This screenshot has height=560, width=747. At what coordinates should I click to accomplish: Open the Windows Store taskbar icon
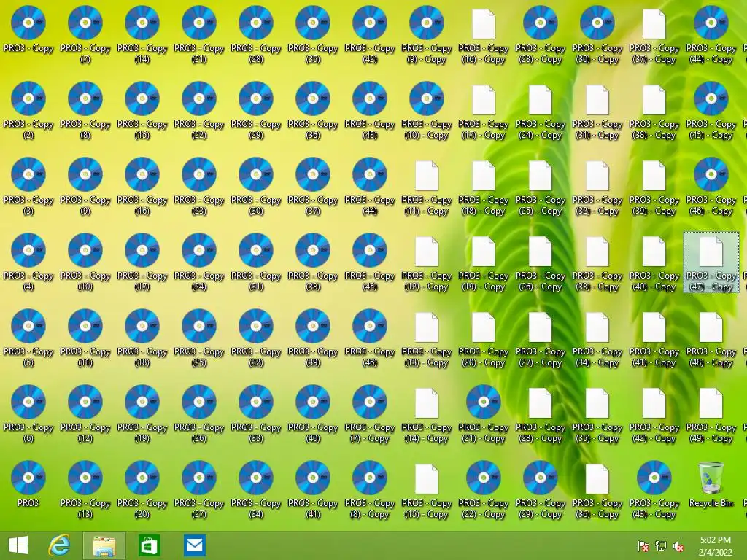coord(149,545)
